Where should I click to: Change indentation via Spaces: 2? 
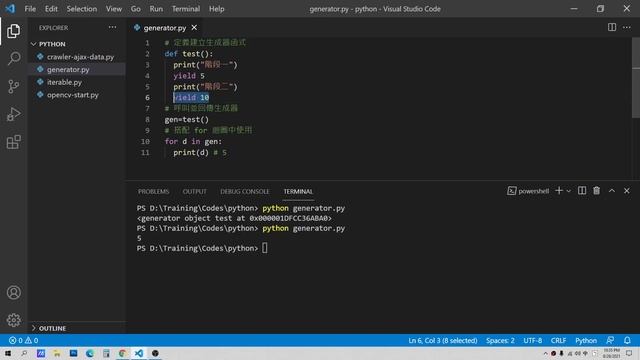click(500, 340)
